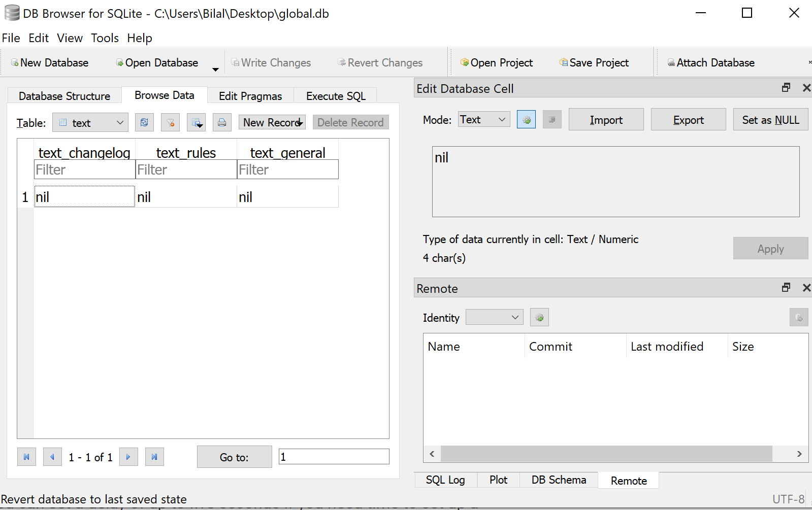The height and width of the screenshot is (510, 812).
Task: Go to previous page icon
Action: tap(52, 457)
